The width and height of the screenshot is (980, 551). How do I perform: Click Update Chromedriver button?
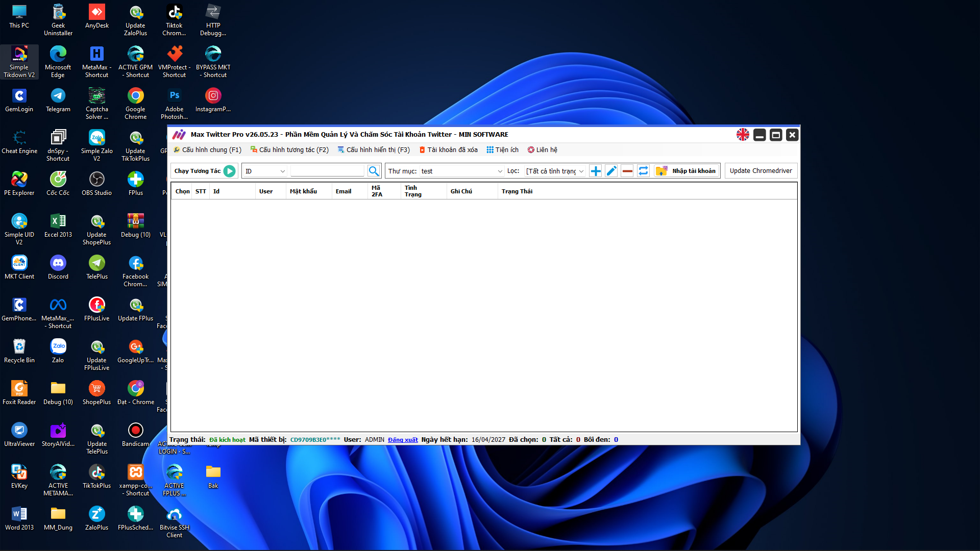click(x=761, y=171)
